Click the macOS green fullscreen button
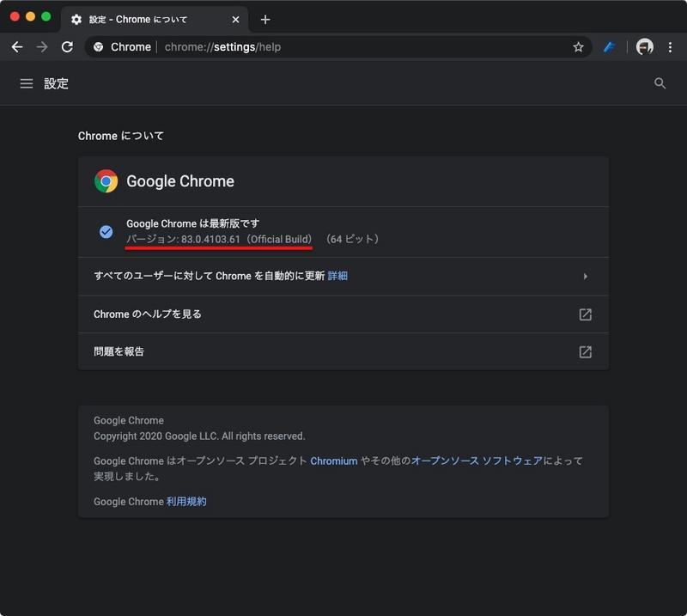Viewport: 687px width, 616px height. (x=46, y=16)
